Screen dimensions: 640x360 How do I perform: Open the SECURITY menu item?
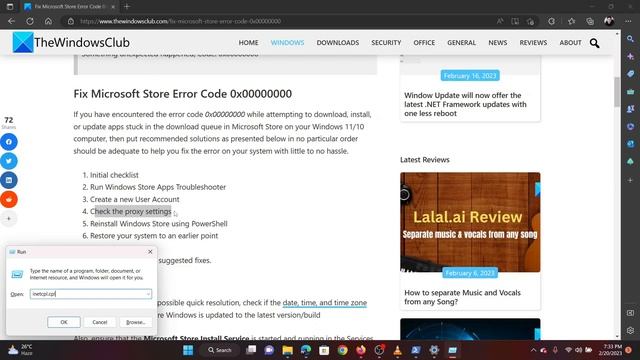(386, 42)
